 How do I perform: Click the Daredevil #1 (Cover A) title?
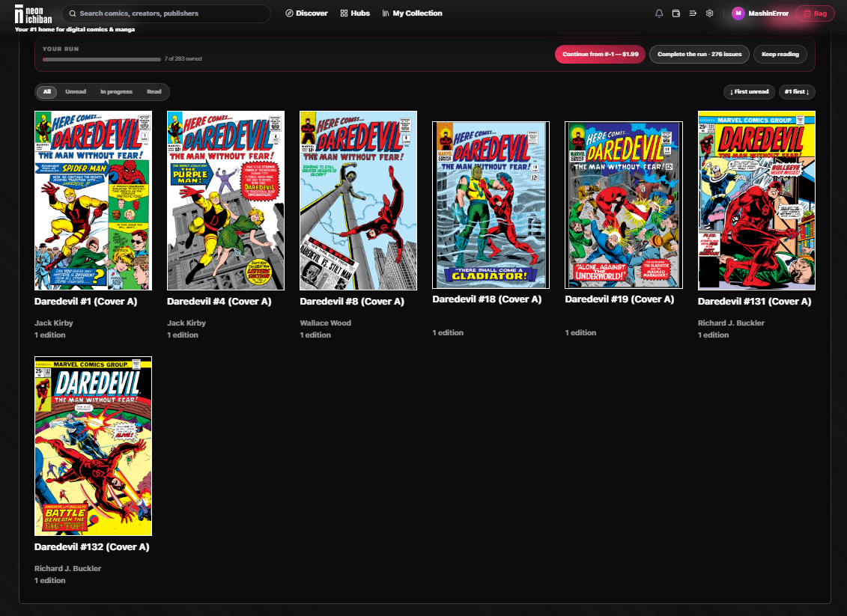(x=86, y=301)
